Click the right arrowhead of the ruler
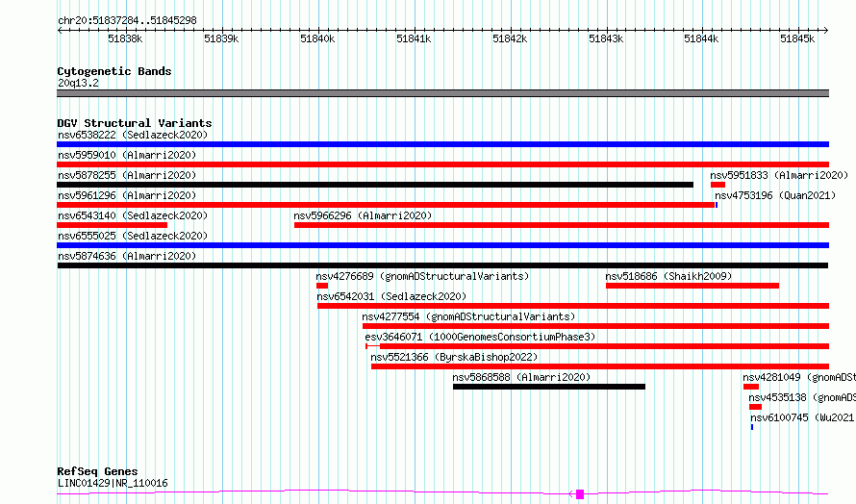The image size is (856, 504). click(x=826, y=31)
